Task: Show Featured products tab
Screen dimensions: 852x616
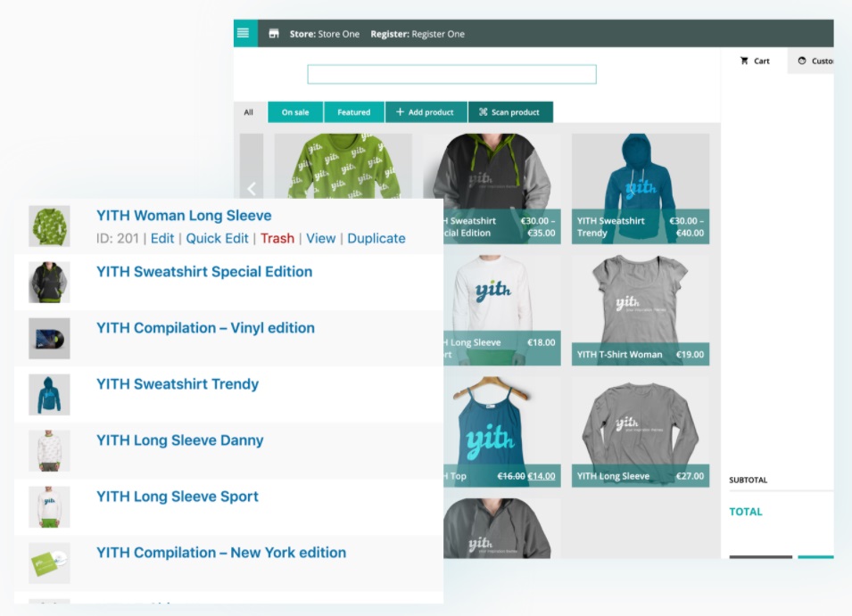Action: [x=353, y=112]
